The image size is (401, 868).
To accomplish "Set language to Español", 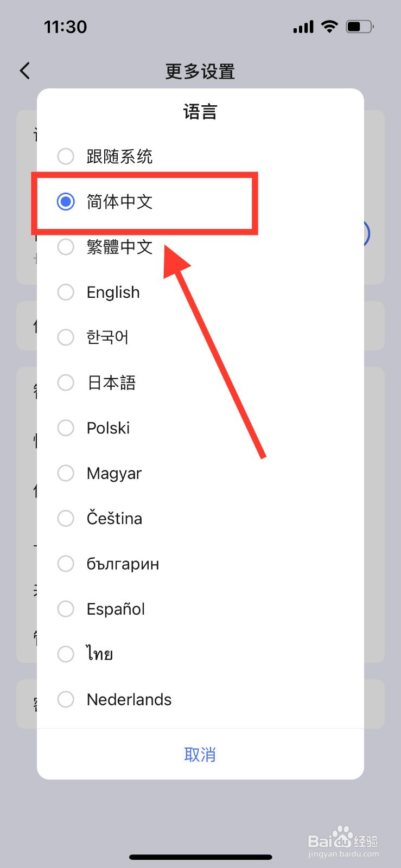I will coord(66,609).
